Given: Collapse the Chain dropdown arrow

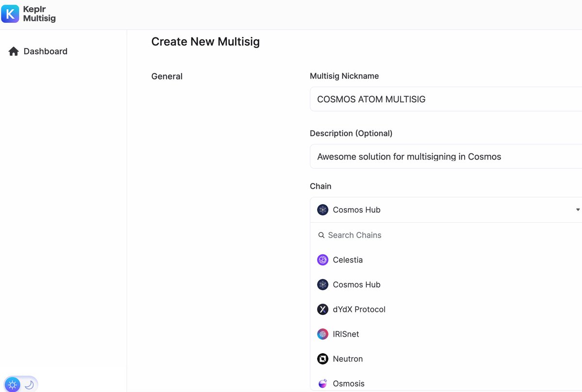Looking at the screenshot, I should click(578, 210).
